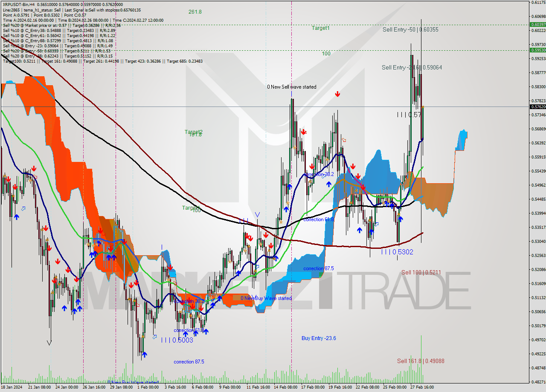Click the green 0.60397 price level tag
This screenshot has width=546, height=392.
click(537, 25)
